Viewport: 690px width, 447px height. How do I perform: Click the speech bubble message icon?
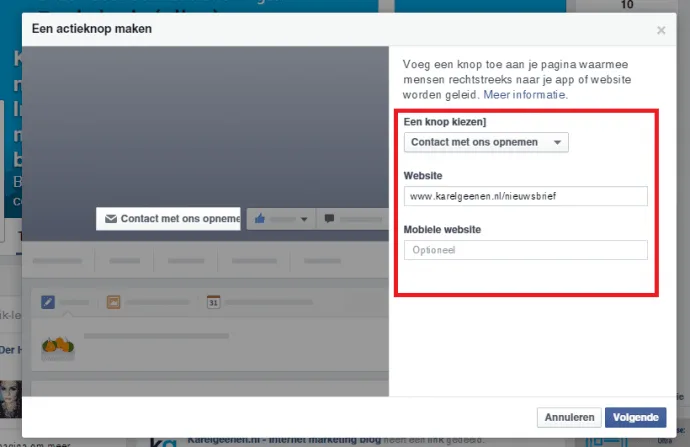click(x=329, y=218)
